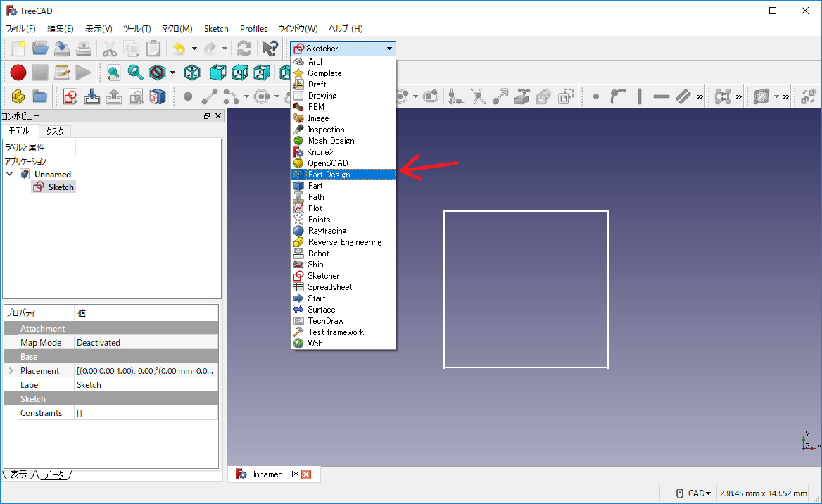Start macro recording with red circle

point(18,73)
